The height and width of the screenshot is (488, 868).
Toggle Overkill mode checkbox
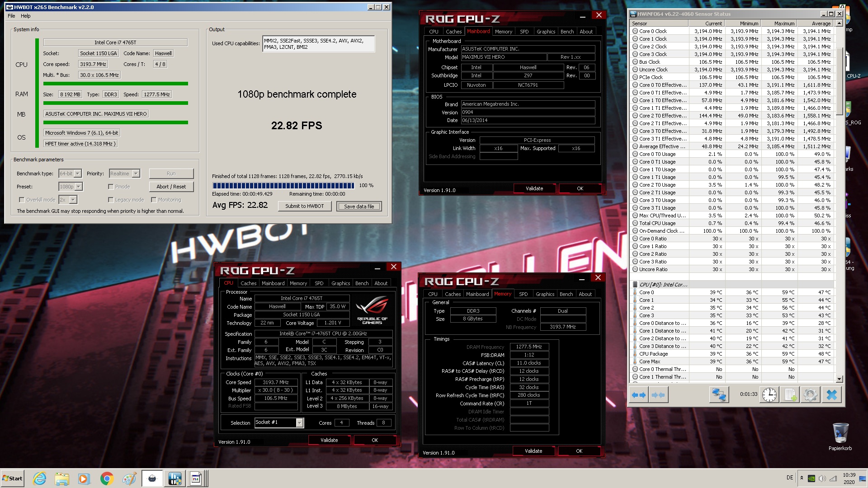tap(22, 200)
